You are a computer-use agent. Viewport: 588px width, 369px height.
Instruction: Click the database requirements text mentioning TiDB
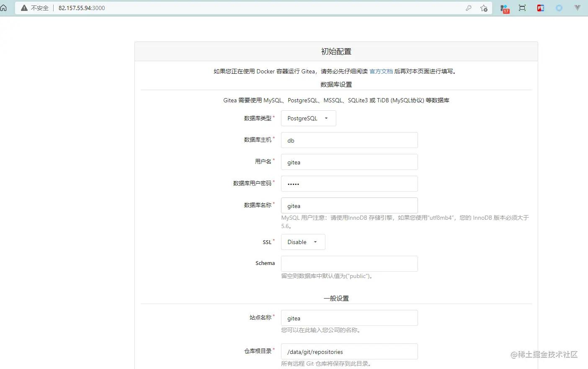[x=336, y=100]
